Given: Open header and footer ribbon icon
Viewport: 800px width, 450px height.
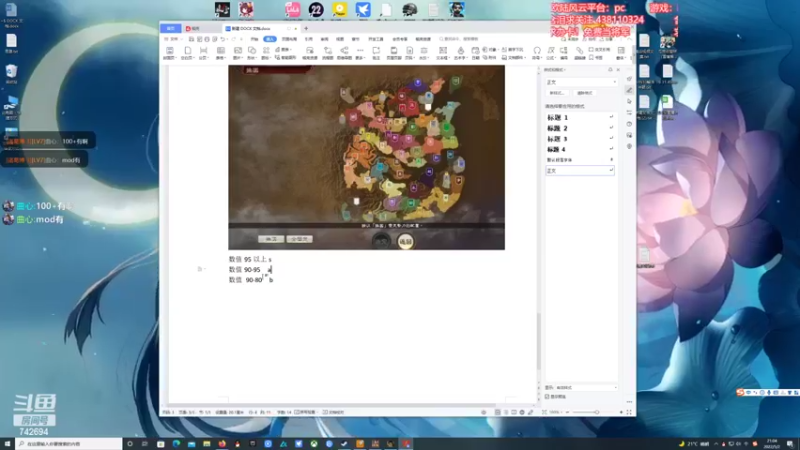Looking at the screenshot, I should tap(393, 53).
